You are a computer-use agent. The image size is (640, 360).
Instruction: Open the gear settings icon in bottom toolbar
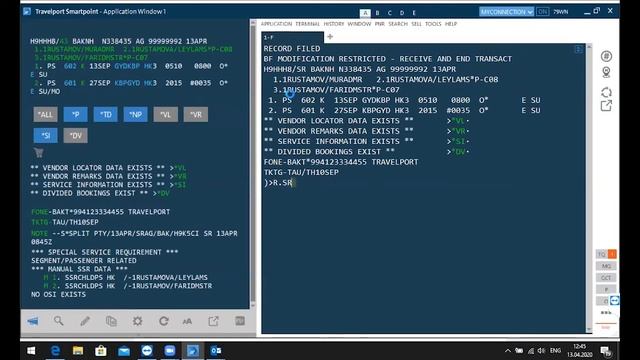pos(138,321)
